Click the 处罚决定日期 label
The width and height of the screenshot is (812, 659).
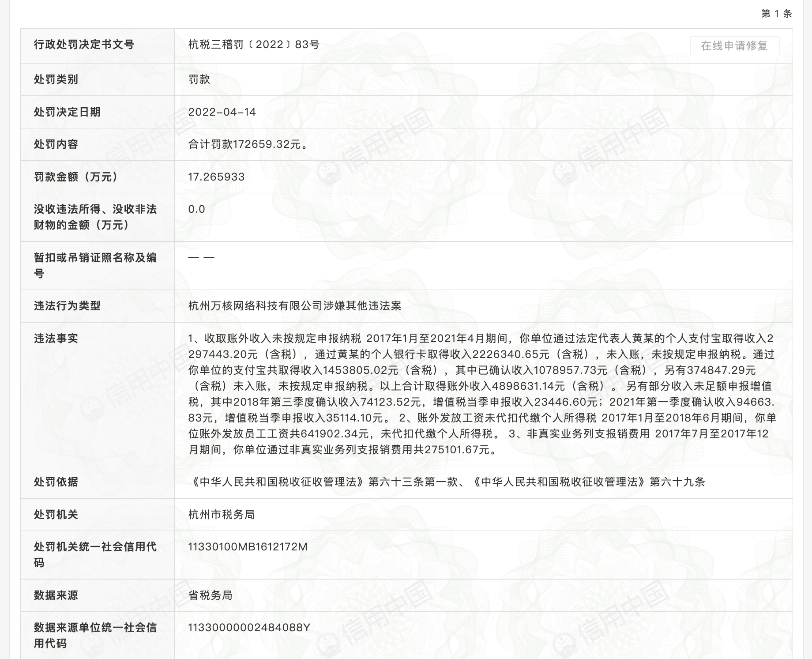(67, 112)
